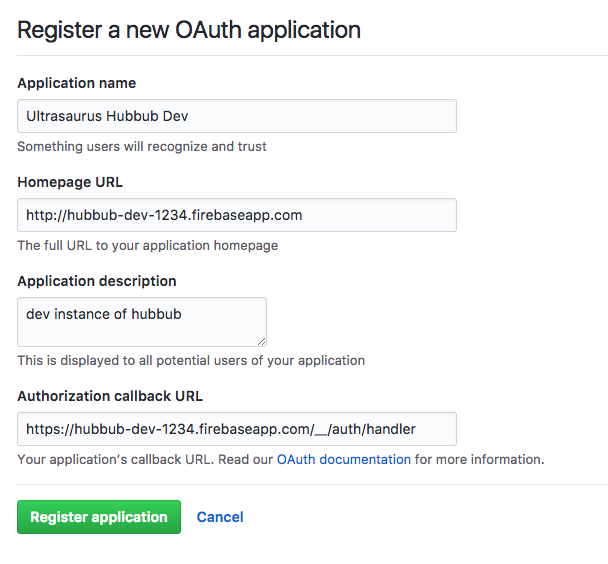Open the OAuth documentation link
Viewport: 608px width, 564px height.
pos(344,459)
